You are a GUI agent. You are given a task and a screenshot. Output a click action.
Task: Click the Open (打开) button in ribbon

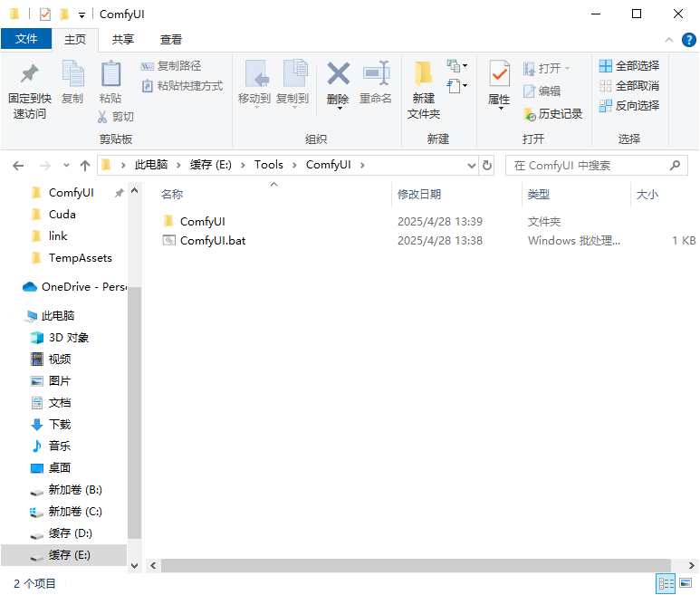(x=546, y=69)
